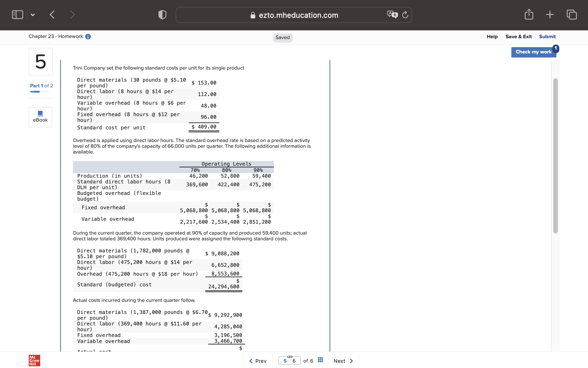This screenshot has width=588, height=368.
Task: Click Save & Exit
Action: [519, 36]
